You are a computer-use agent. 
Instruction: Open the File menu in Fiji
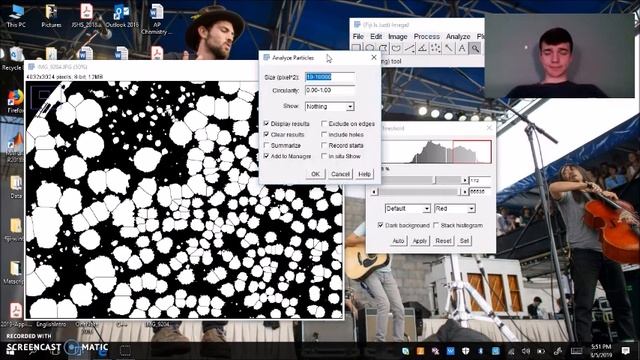tap(358, 36)
